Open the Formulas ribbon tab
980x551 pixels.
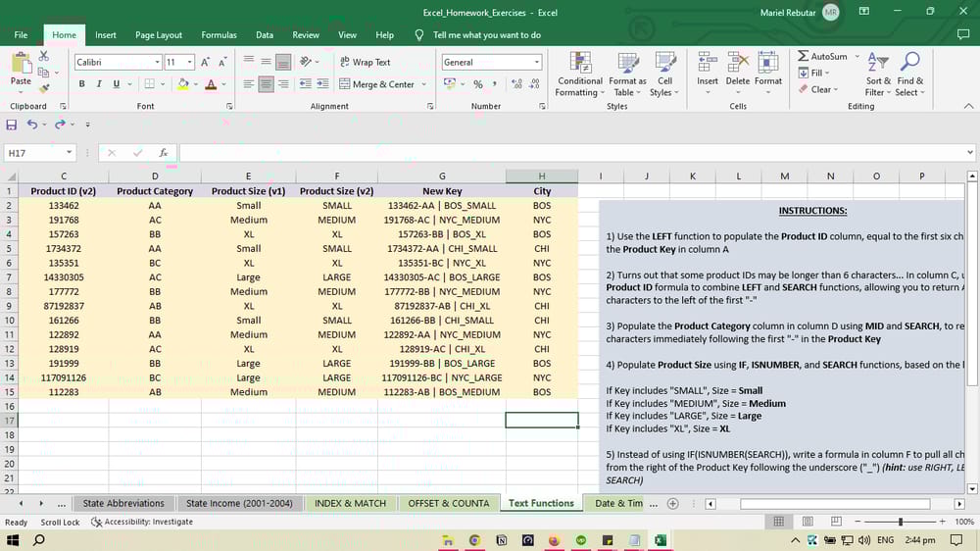click(x=219, y=35)
